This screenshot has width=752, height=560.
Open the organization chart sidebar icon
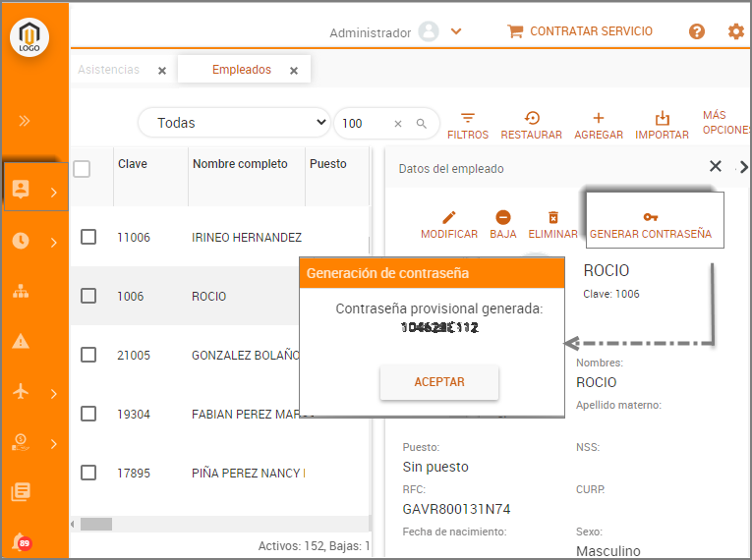[x=21, y=291]
